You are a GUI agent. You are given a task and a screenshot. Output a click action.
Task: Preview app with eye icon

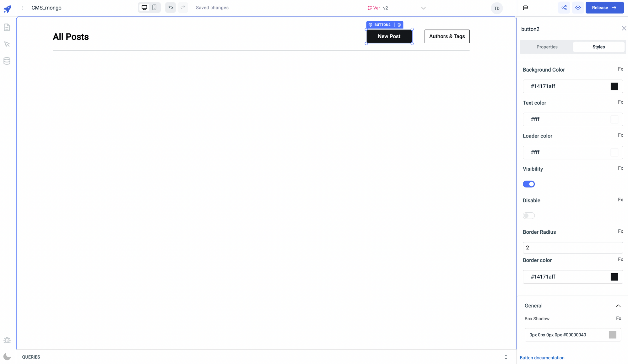click(x=578, y=8)
